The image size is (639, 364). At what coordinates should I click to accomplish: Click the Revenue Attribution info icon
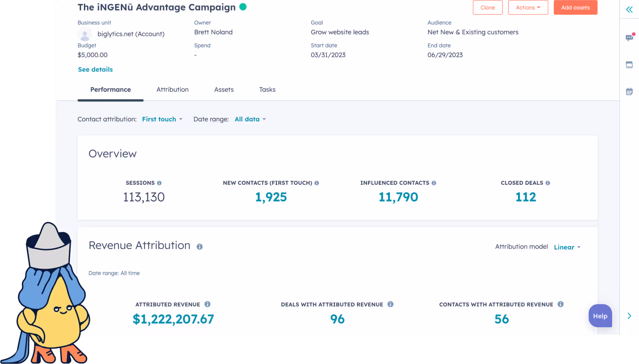coord(199,247)
